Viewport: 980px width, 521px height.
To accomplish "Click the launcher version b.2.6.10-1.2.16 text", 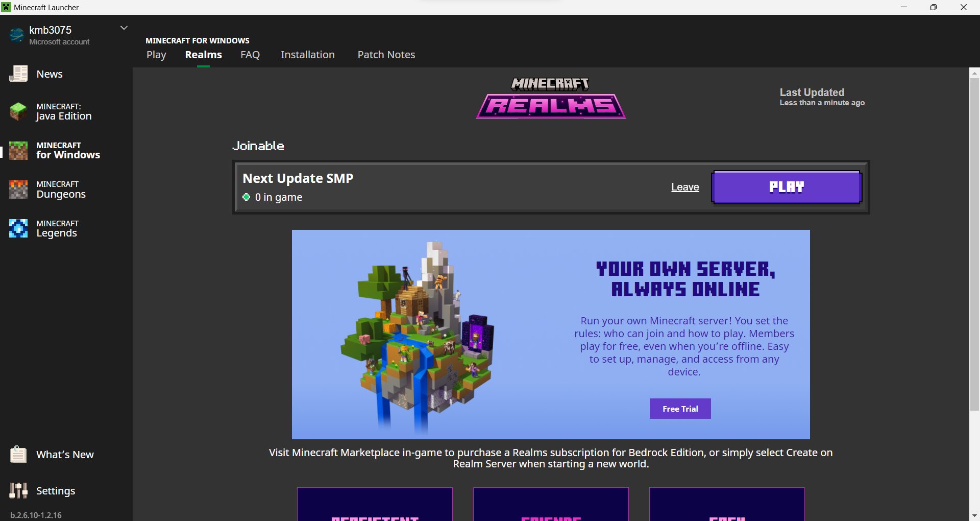I will (x=36, y=515).
